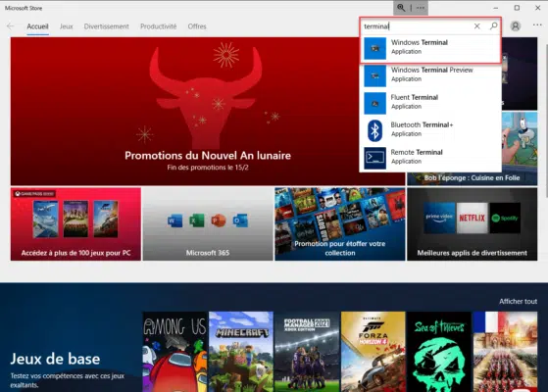Image resolution: width=548 pixels, height=392 pixels.
Task: Open the Offres tab
Action: pos(197,26)
